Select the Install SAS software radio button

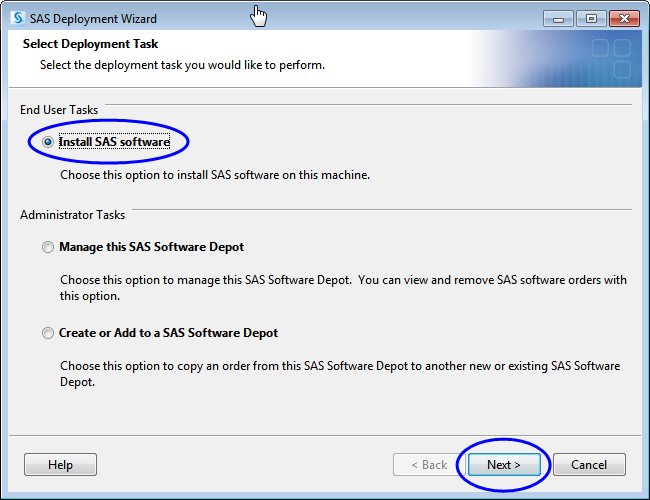pyautogui.click(x=48, y=142)
